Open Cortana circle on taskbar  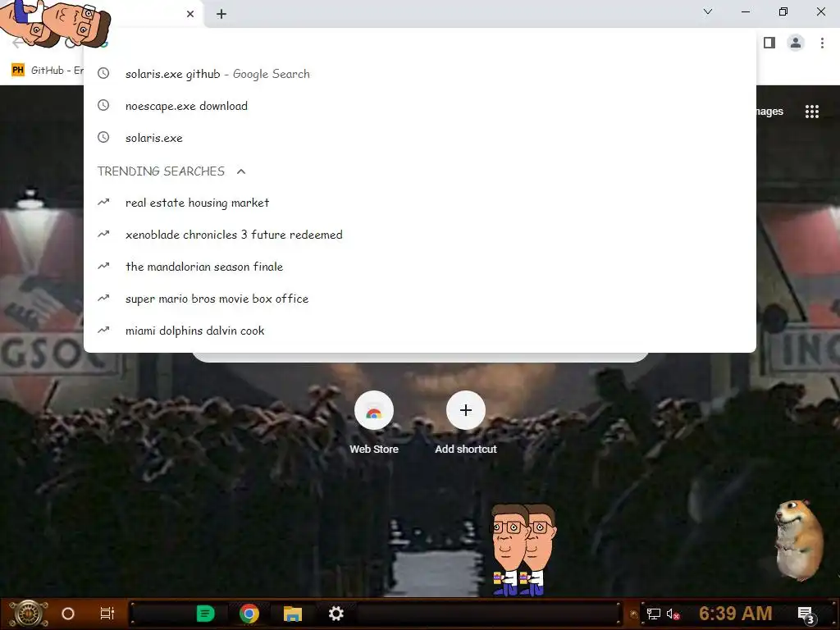68,614
